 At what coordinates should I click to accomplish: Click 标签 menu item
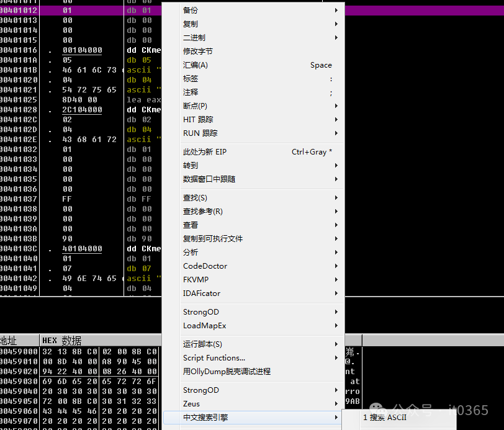191,79
